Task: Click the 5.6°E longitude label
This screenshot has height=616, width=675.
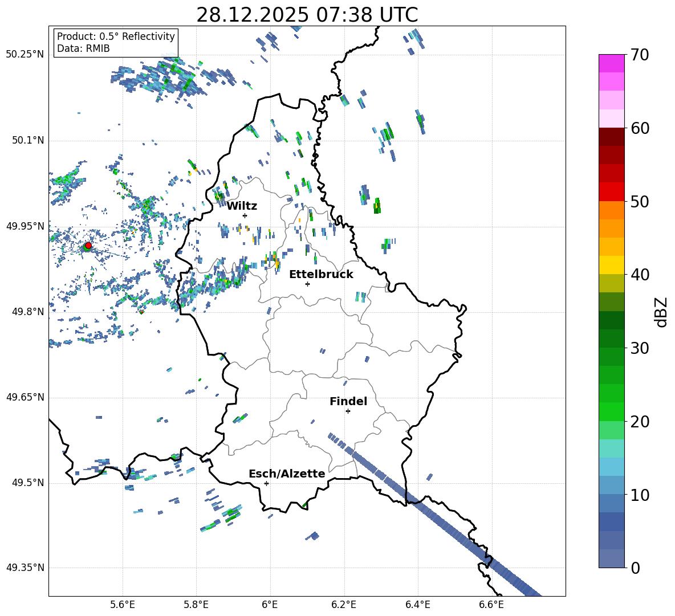Action: click(x=123, y=605)
